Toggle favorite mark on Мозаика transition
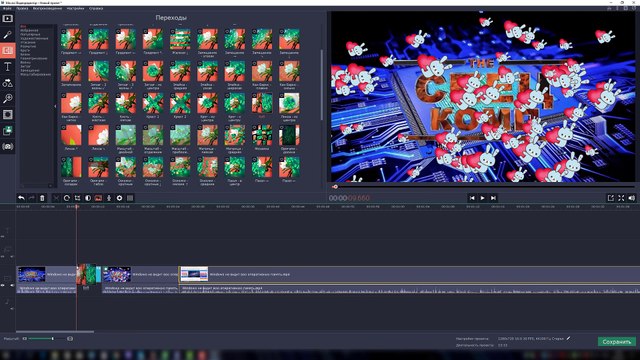 (x=254, y=127)
